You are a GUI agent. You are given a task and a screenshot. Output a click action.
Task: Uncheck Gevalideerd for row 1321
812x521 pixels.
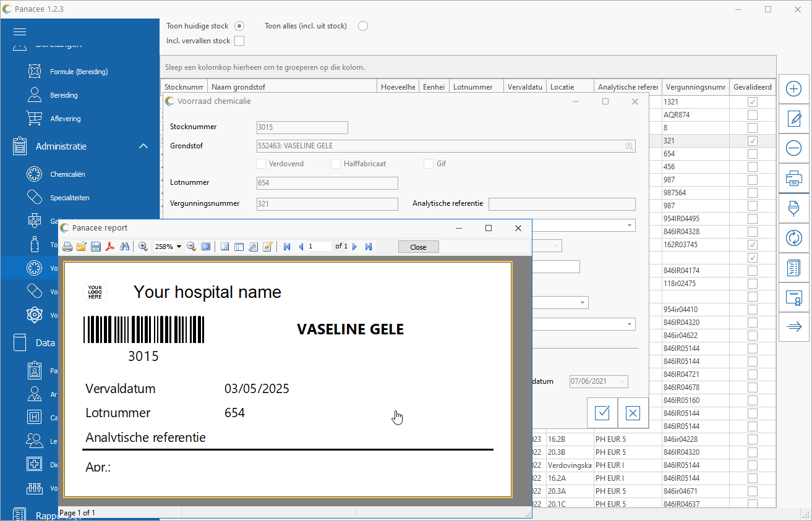click(753, 102)
